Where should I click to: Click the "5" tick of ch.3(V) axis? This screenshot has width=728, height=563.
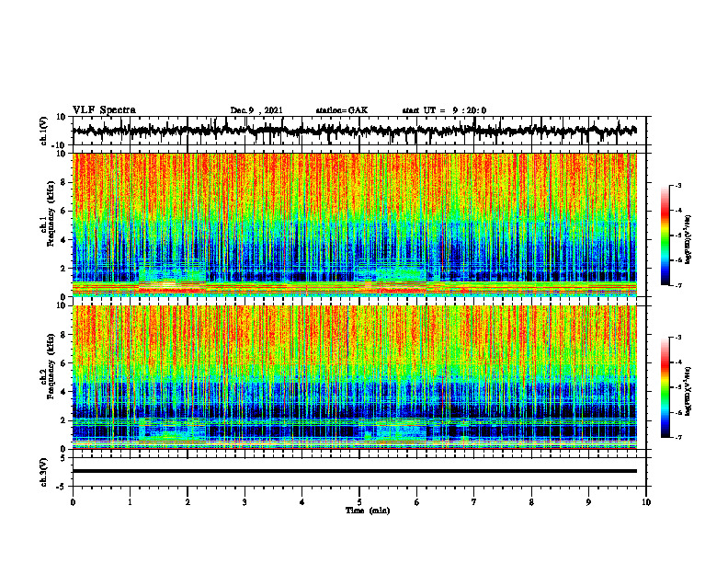pos(63,458)
